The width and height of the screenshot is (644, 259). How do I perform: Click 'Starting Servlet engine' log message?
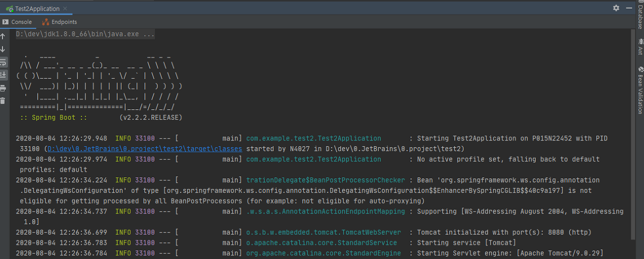click(x=463, y=253)
